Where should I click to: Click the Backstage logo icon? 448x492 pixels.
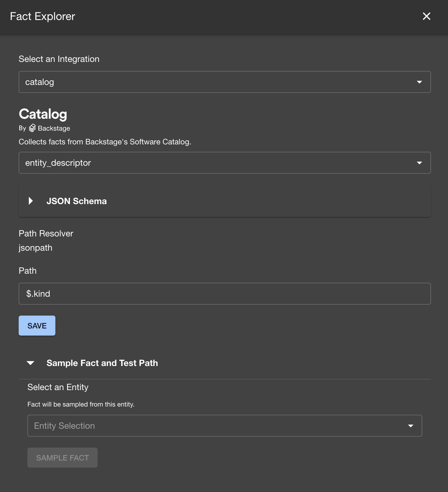32,128
